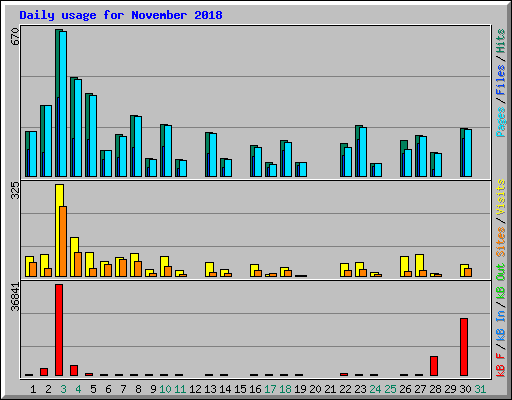
Task: Click the green 'Hits' legend word
Action: (500, 41)
